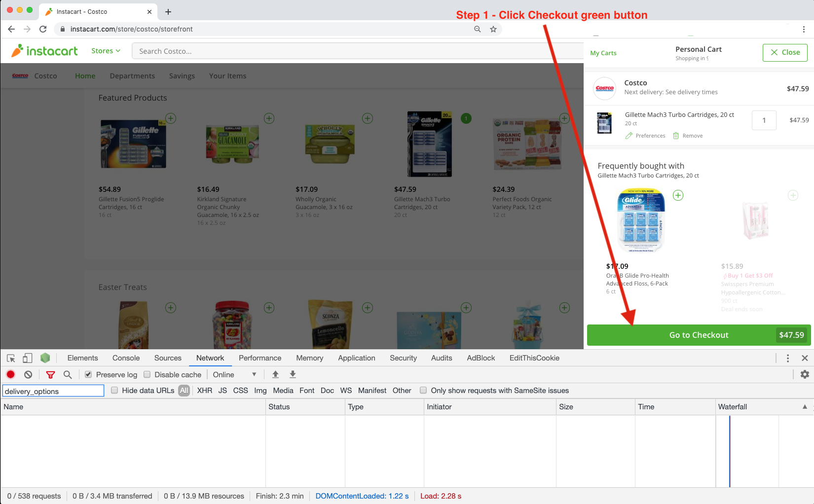The width and height of the screenshot is (814, 504).
Task: Click Go to Checkout green button
Action: [x=699, y=335]
